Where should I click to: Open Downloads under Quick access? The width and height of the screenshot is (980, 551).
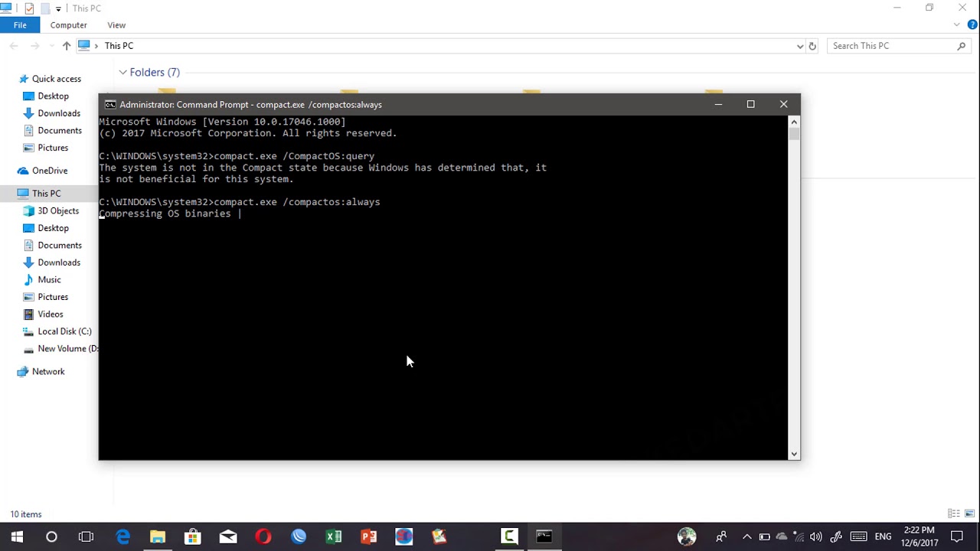tap(59, 113)
